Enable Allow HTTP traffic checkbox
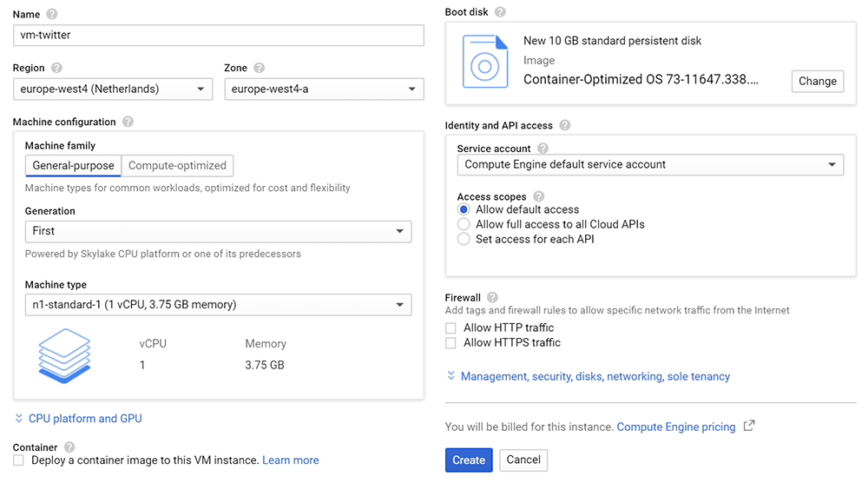The width and height of the screenshot is (868, 483). 450,328
